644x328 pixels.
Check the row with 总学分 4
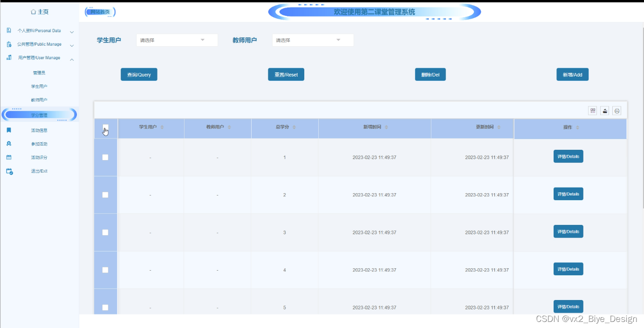(105, 270)
